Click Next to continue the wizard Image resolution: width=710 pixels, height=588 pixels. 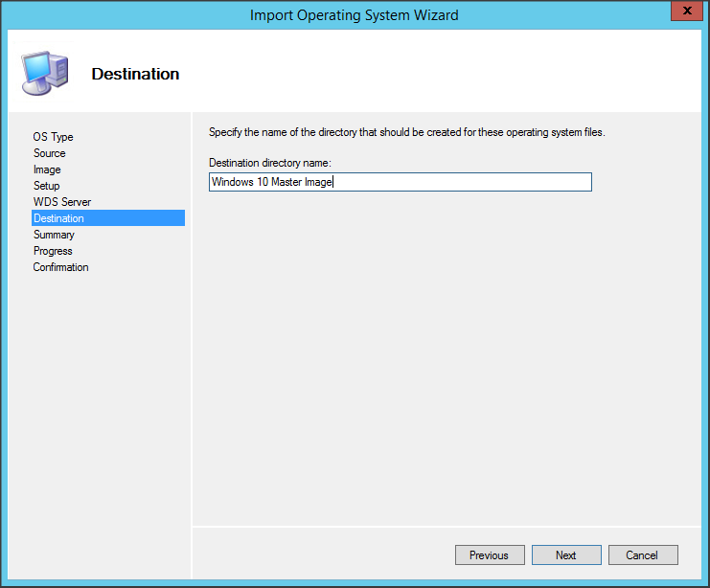click(565, 555)
